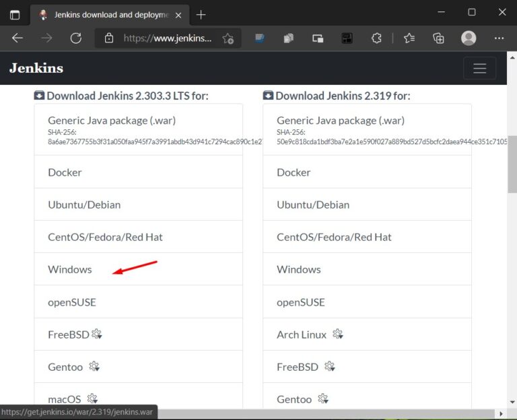Click Arch Linux in the weekly list
Image resolution: width=517 pixels, height=420 pixels.
pyautogui.click(x=302, y=335)
